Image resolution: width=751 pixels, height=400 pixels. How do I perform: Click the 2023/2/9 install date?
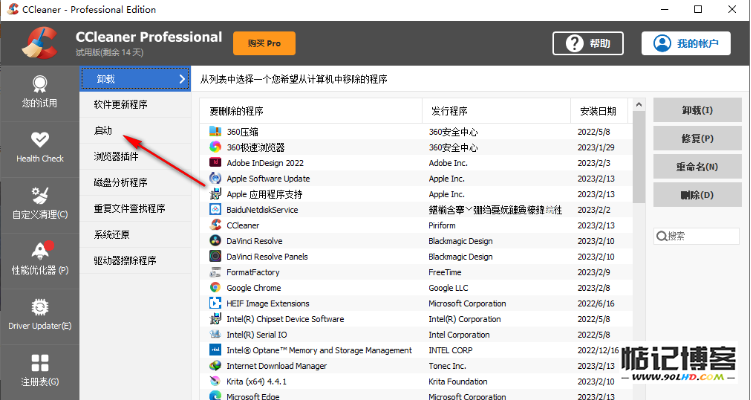pos(594,272)
